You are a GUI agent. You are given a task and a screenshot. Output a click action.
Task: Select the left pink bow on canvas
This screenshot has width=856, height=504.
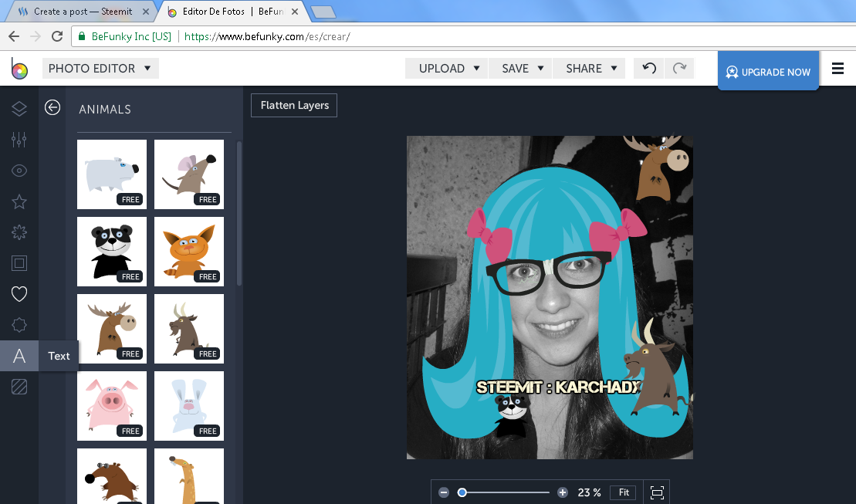pyautogui.click(x=491, y=235)
